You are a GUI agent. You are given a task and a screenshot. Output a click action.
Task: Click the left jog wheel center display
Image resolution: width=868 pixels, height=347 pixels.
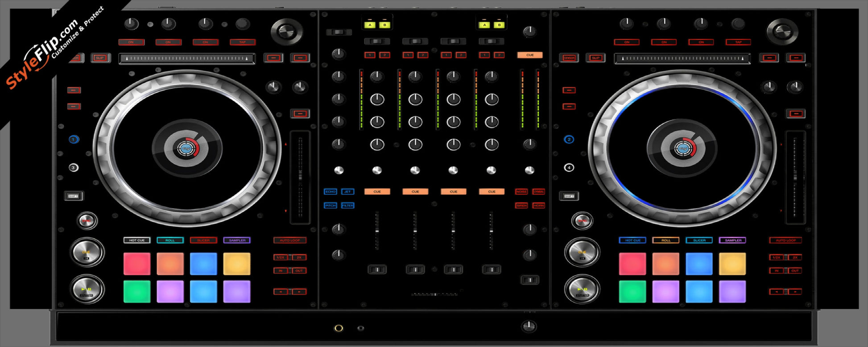pos(187,149)
